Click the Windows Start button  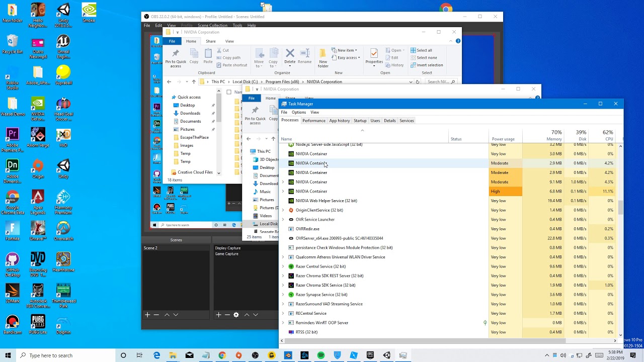pos(8,355)
